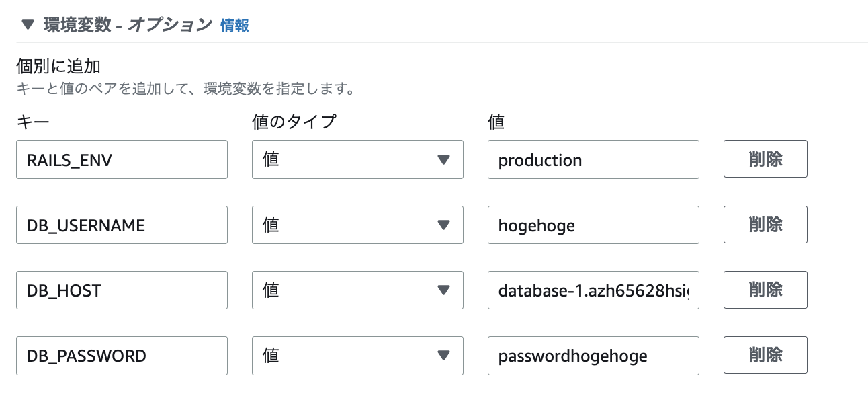Click the disclosure triangle beside 環境変数
The height and width of the screenshot is (394, 868).
coord(25,23)
